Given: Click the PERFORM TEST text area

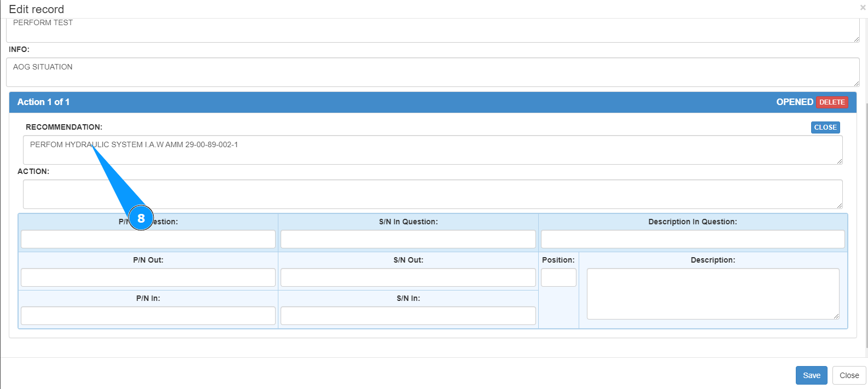Looking at the screenshot, I should coord(433,30).
